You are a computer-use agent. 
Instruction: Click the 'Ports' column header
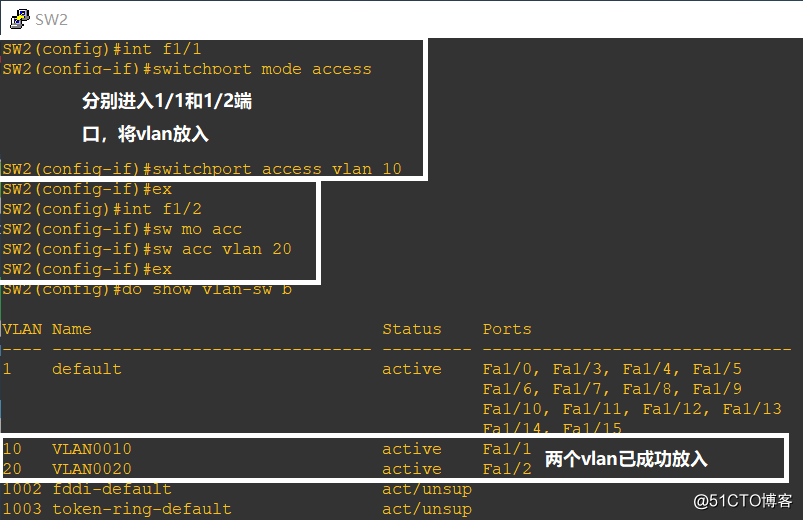(507, 329)
